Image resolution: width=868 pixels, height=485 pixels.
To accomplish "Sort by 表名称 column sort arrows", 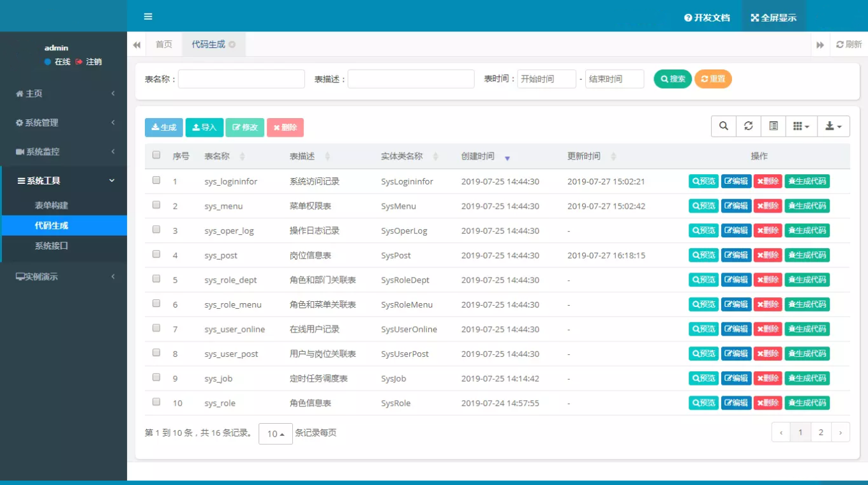I will [x=242, y=156].
